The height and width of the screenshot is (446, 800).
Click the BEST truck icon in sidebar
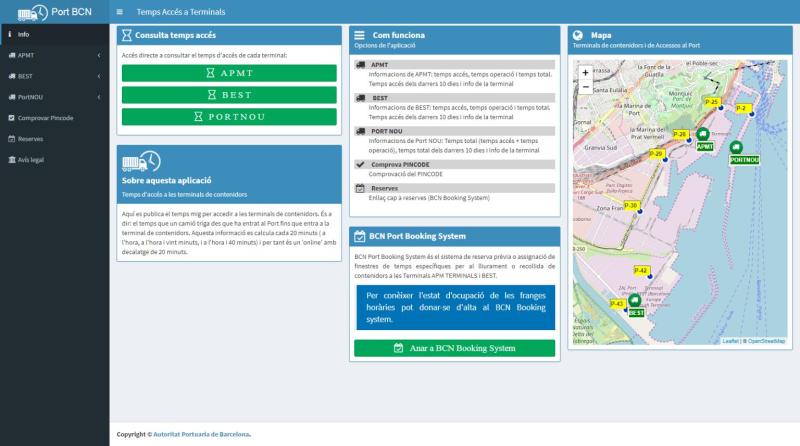tap(12, 76)
